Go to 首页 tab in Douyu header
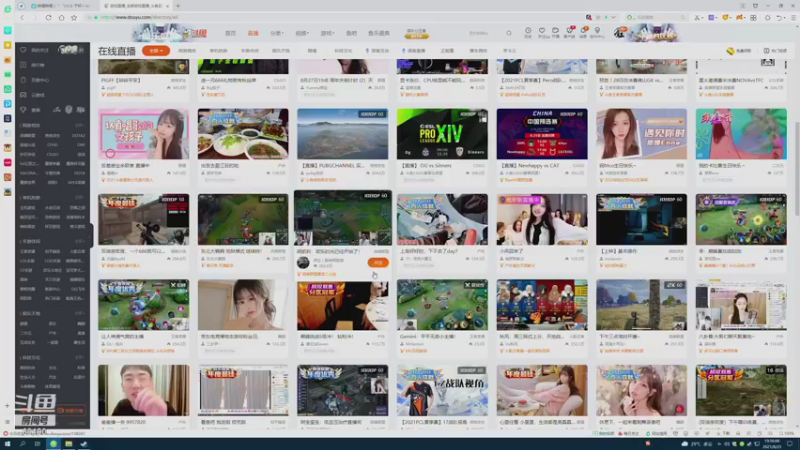The height and width of the screenshot is (450, 800). tap(231, 33)
